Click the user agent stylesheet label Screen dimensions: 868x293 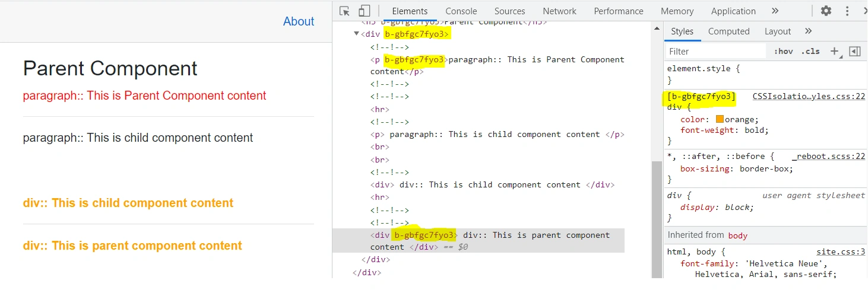point(814,195)
